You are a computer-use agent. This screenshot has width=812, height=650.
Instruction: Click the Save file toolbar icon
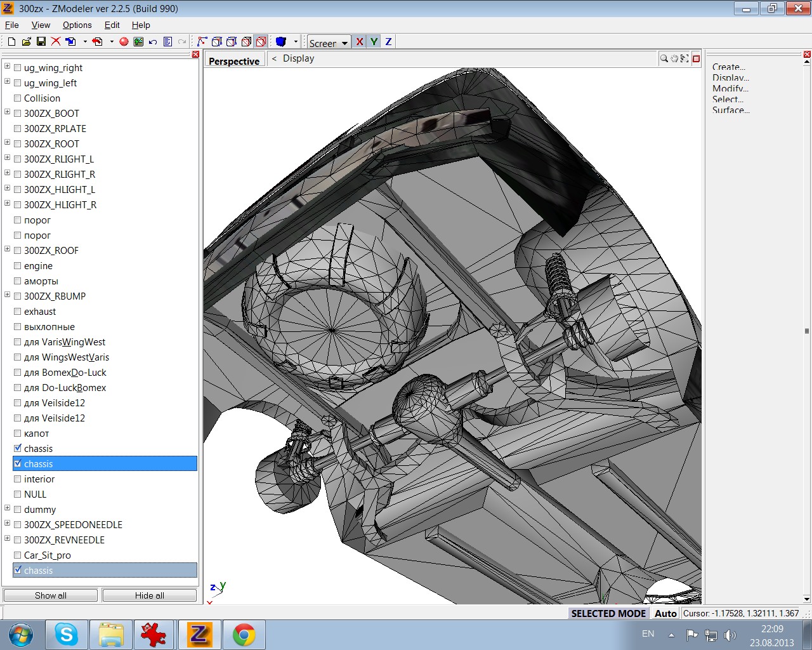pyautogui.click(x=41, y=42)
